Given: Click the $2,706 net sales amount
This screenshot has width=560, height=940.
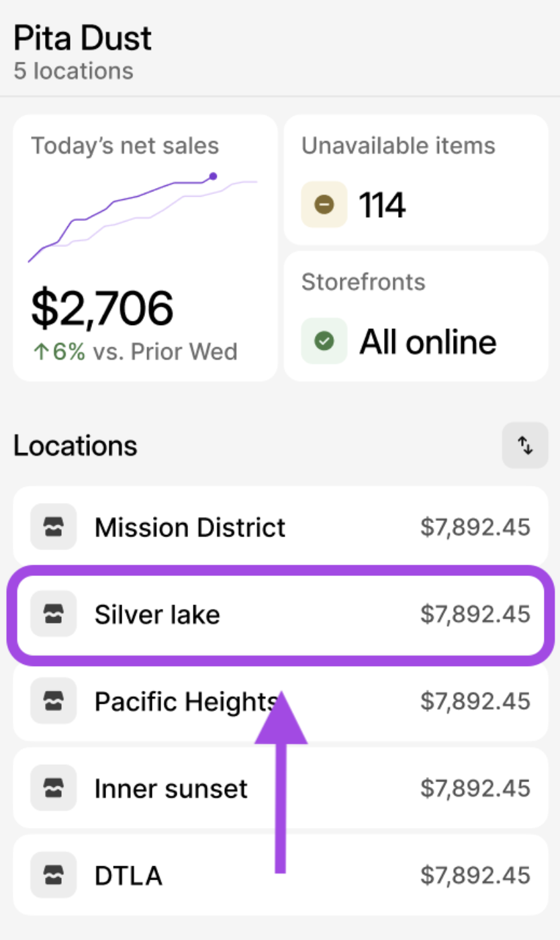Looking at the screenshot, I should (102, 308).
